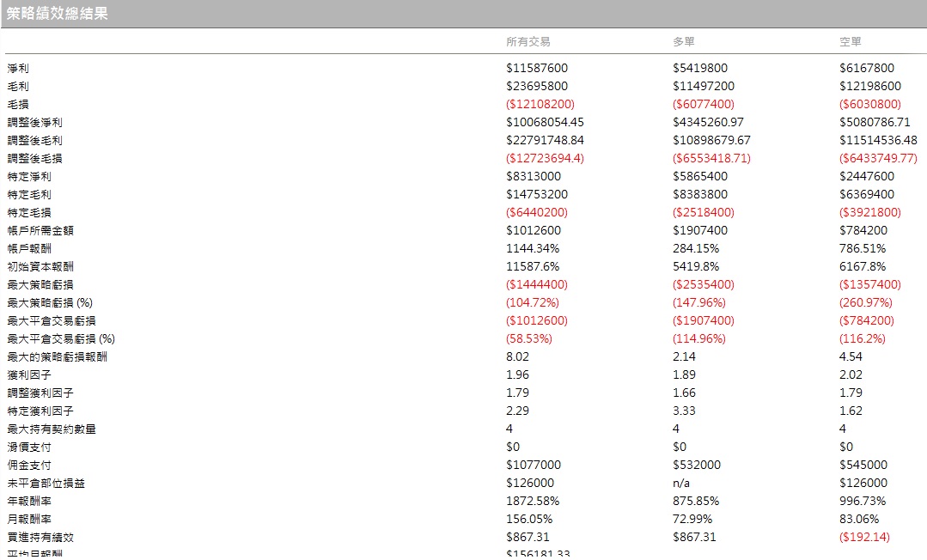Click short select gross loss ($3921800)
This screenshot has height=560, width=927.
(x=870, y=212)
